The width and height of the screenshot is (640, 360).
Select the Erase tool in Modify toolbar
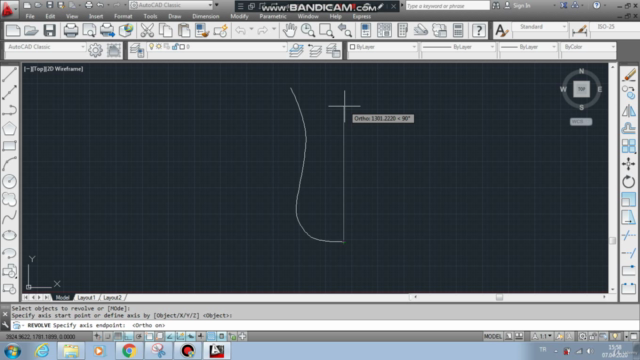pos(629,75)
